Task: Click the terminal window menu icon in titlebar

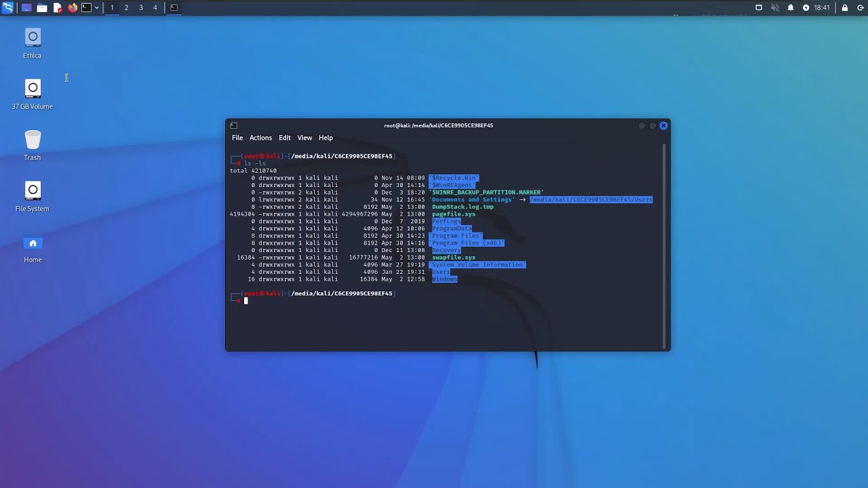Action: [x=233, y=125]
